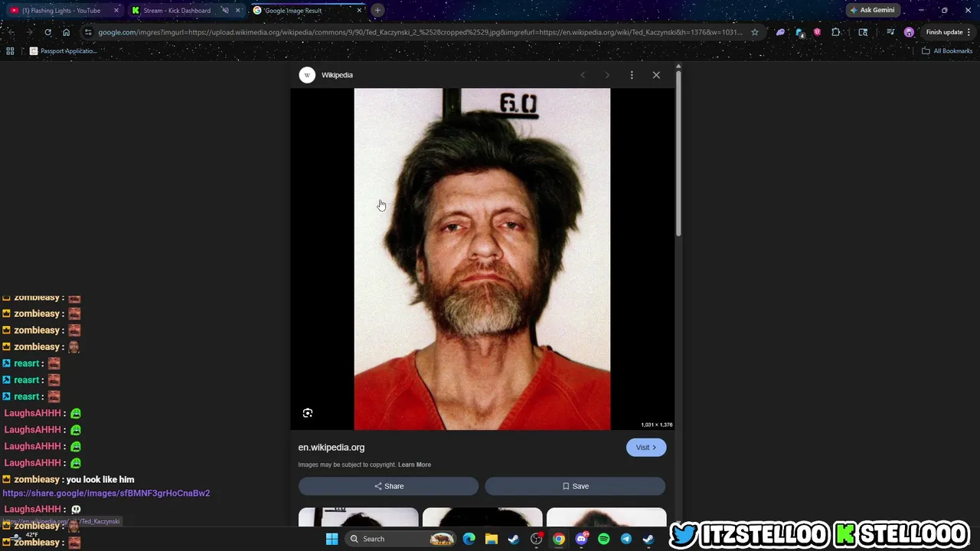Open the Chrome profile avatar
Viewport: 980px width, 551px height.
pyautogui.click(x=909, y=32)
